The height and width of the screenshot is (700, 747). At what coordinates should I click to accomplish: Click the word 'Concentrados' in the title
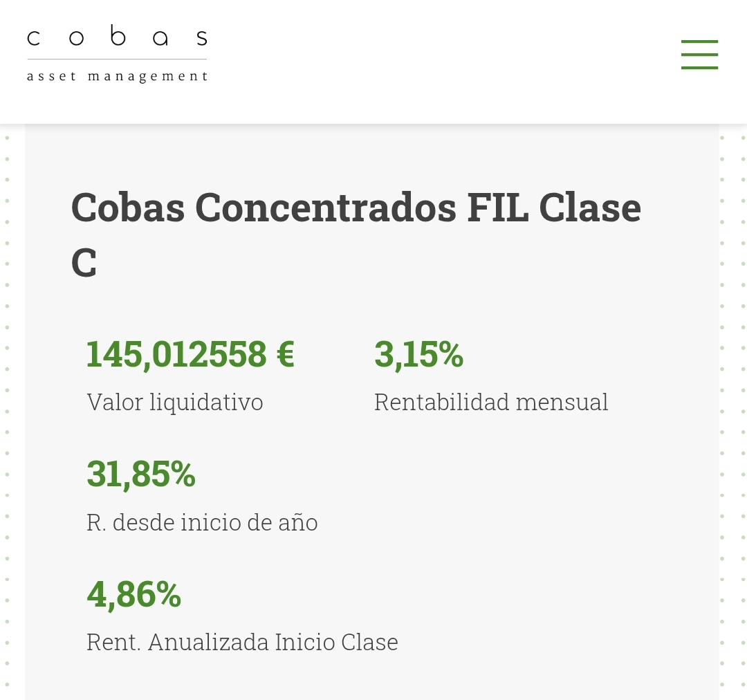[x=325, y=208]
